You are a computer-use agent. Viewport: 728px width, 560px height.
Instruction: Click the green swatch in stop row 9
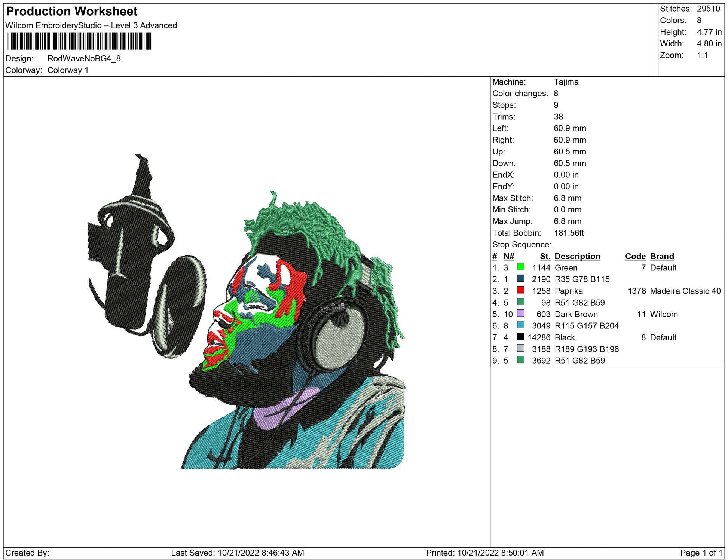coord(520,360)
